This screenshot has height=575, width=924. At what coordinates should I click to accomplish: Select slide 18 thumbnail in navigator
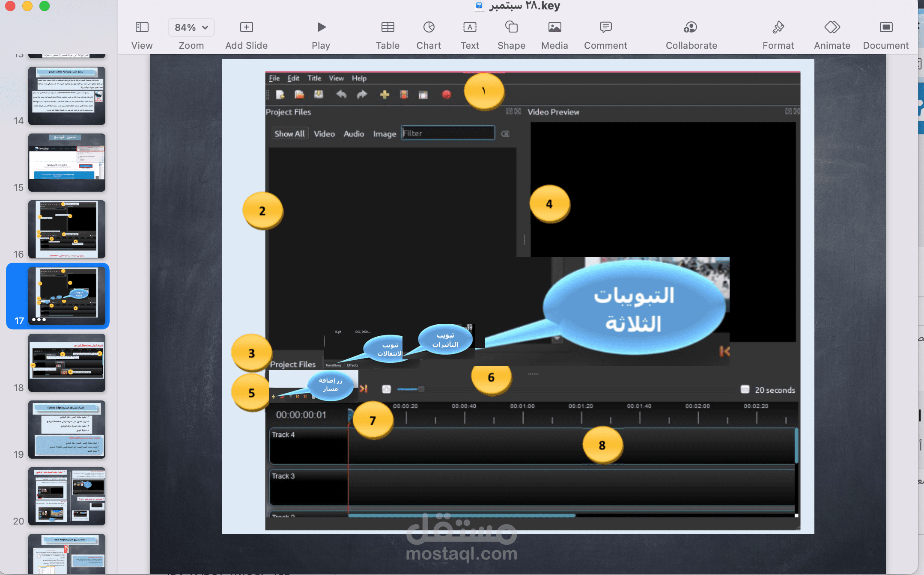pos(67,363)
